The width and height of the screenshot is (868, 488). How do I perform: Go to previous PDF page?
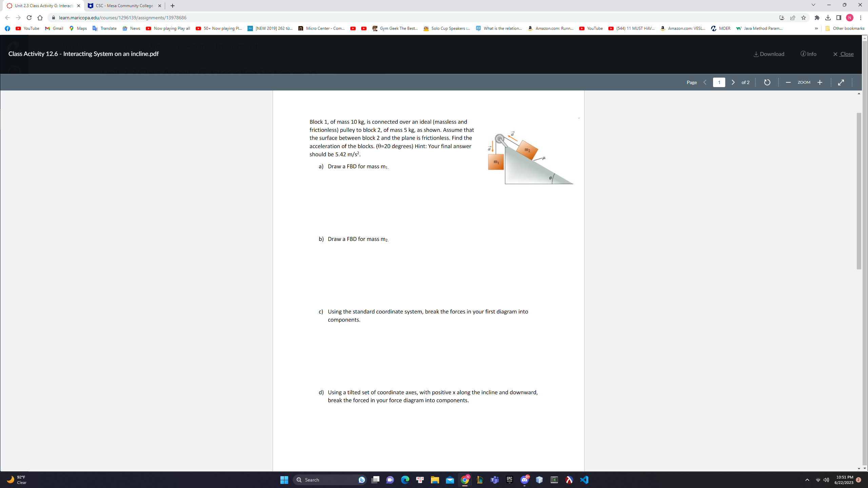[x=705, y=82]
